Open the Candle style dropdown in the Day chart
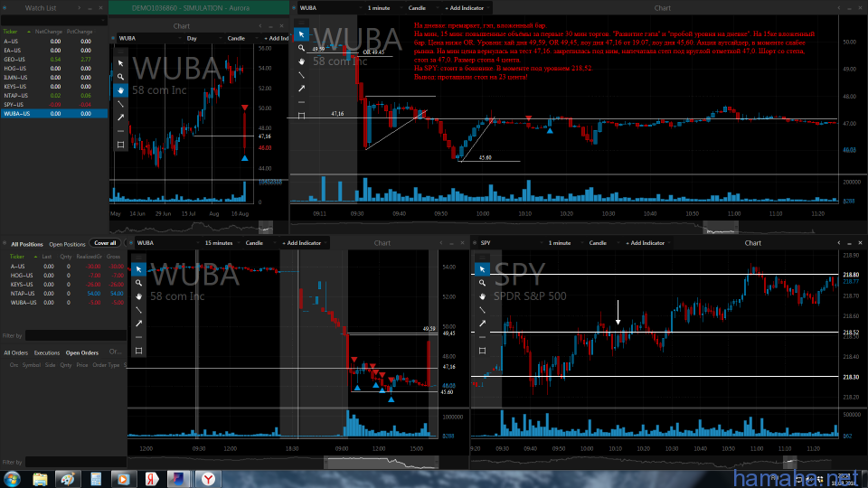 (x=241, y=38)
